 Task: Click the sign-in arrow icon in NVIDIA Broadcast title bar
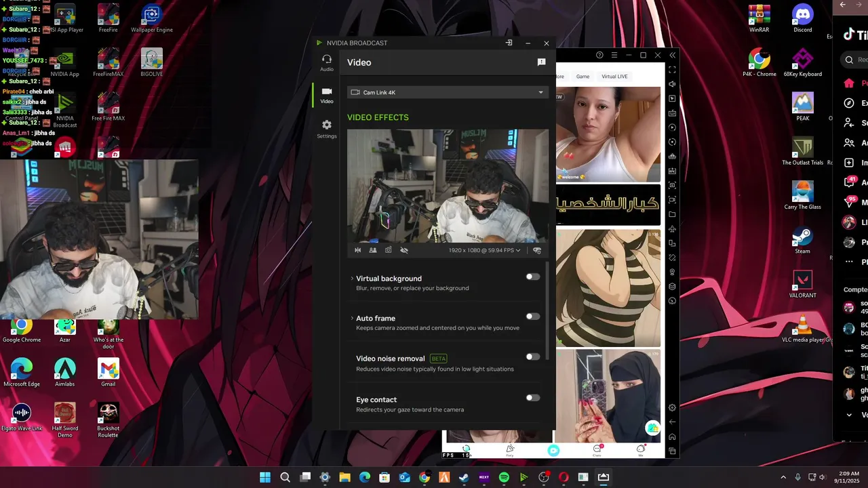point(509,43)
